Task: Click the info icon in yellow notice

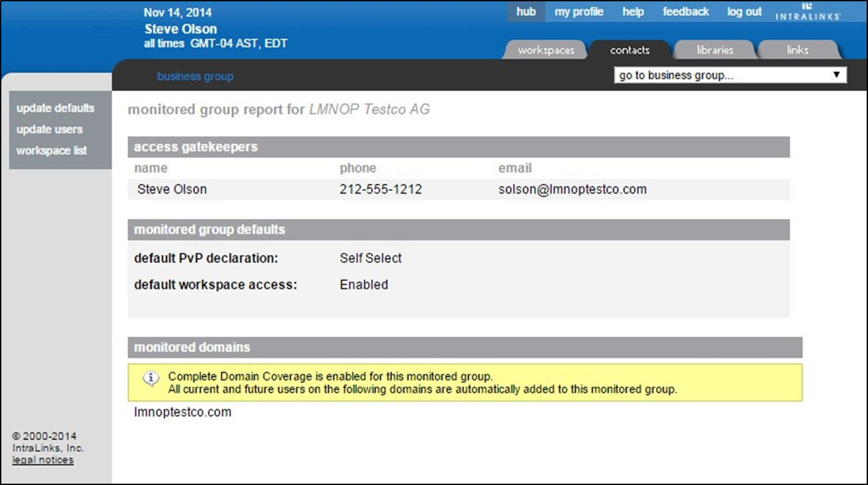Action: coord(151,379)
